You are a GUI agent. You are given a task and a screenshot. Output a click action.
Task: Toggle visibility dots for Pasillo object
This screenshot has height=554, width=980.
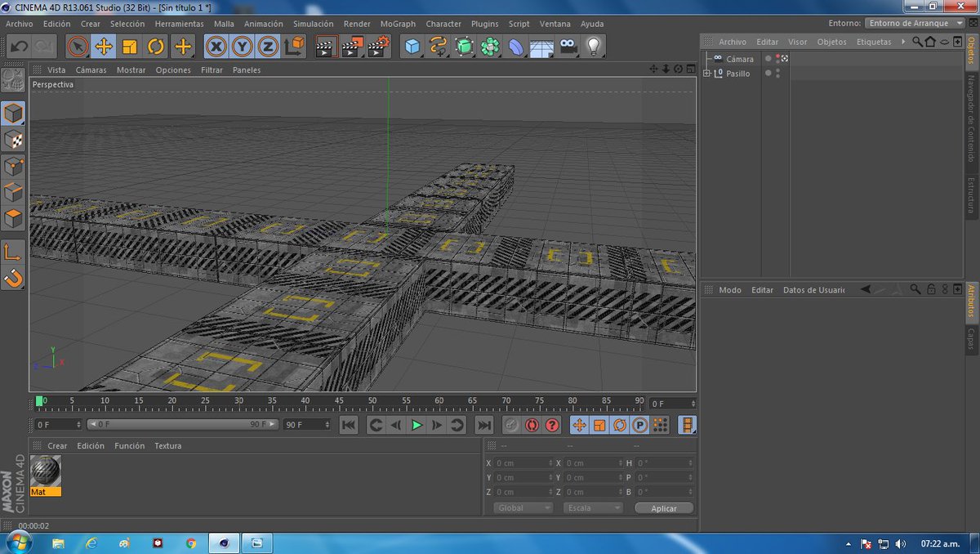(x=777, y=74)
